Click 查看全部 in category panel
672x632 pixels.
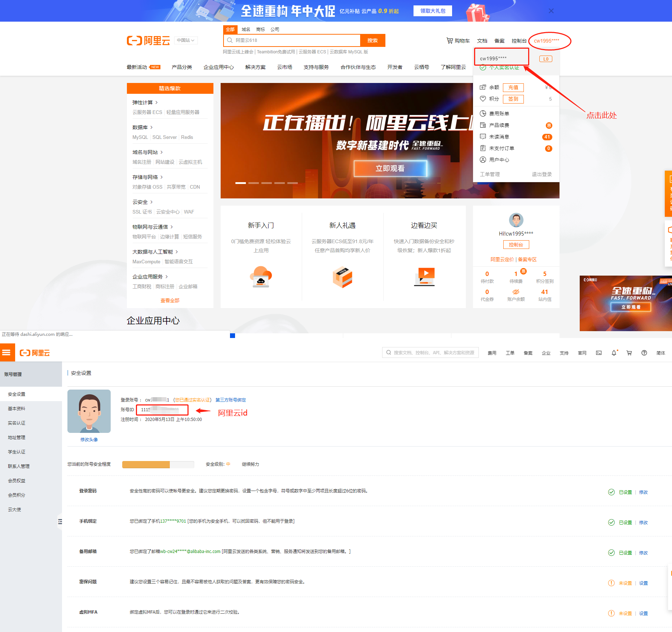(170, 300)
